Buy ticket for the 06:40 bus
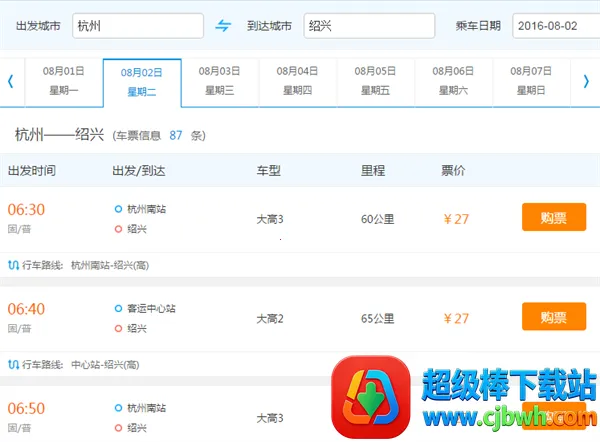Viewport: 600px width, 442px height. tap(554, 316)
